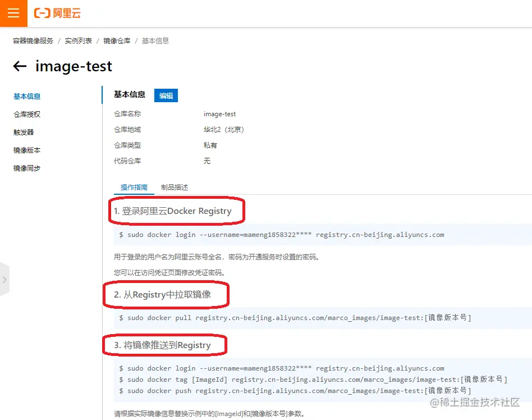Image resolution: width=532 pixels, height=420 pixels.
Task: Click the sudo docker tag command line
Action: point(313,379)
